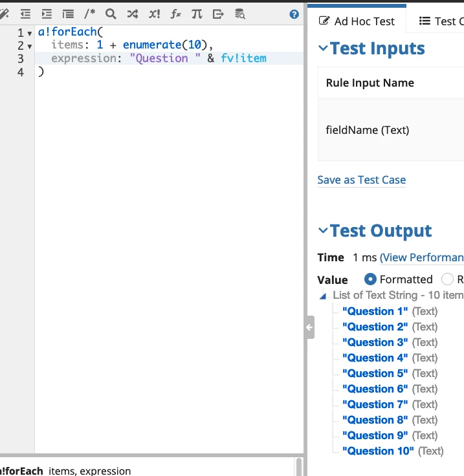Collapse the test pane with arrow handle

(x=309, y=327)
